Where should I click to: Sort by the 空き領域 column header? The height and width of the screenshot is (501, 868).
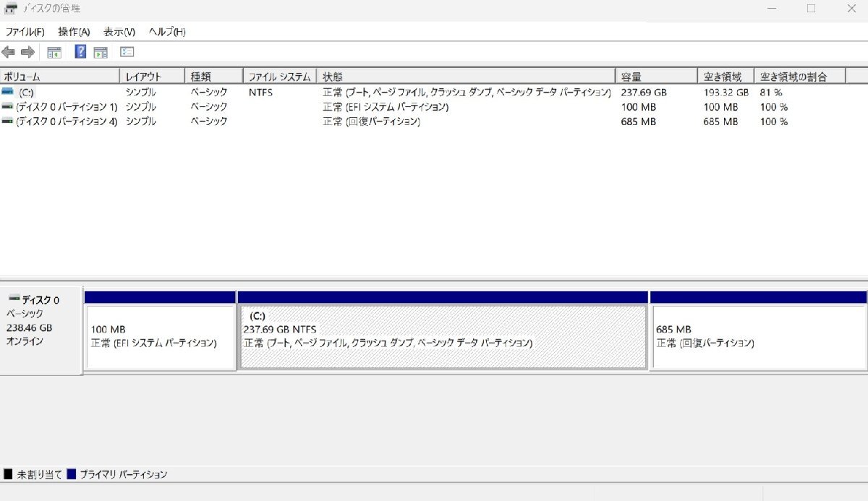[x=726, y=77]
